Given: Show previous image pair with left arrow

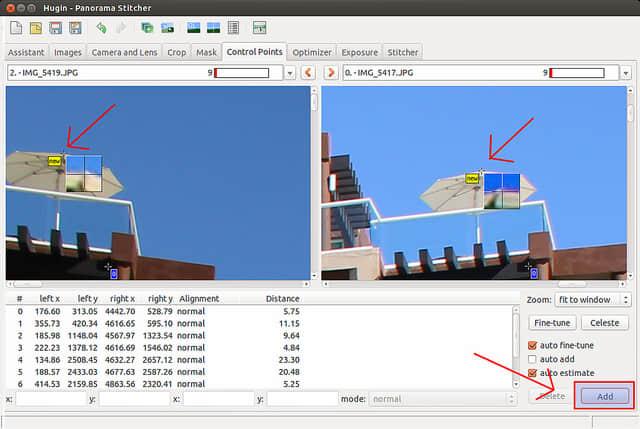Looking at the screenshot, I should click(308, 73).
